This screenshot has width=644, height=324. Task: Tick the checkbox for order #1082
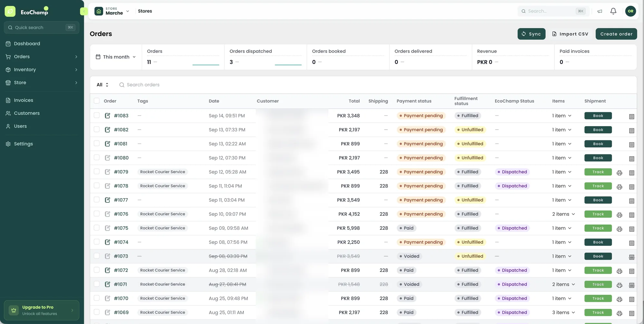(x=97, y=129)
